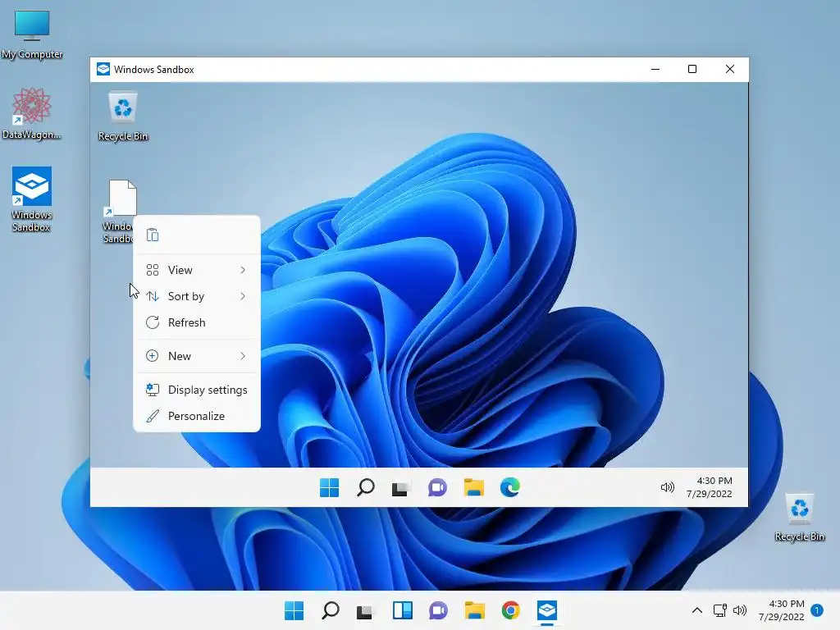Select the Recycle Bin on host desktop

click(x=799, y=518)
